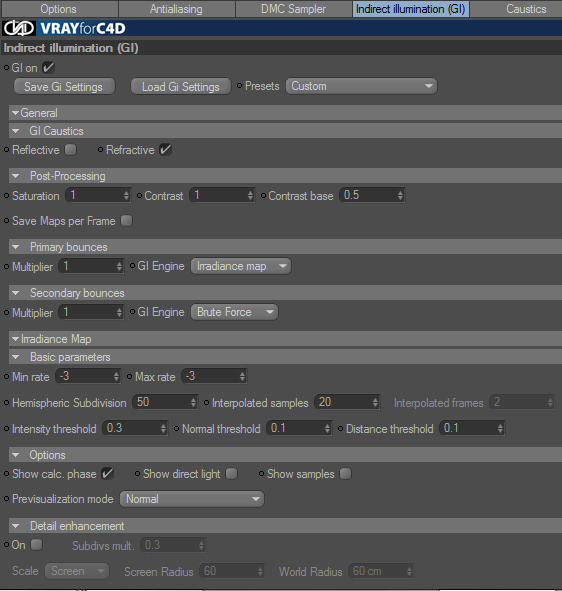The width and height of the screenshot is (562, 591).
Task: Click the Max rate stepper arrows
Action: point(242,376)
